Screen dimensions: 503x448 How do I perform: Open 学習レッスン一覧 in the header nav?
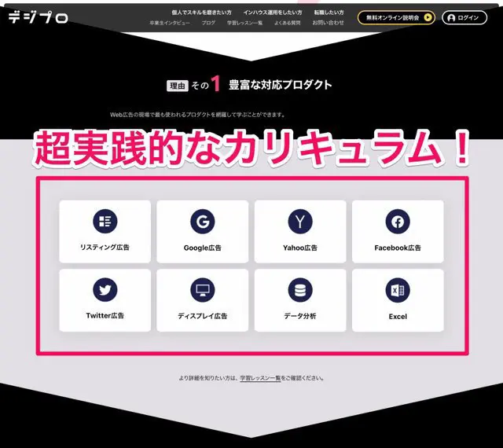coord(244,23)
